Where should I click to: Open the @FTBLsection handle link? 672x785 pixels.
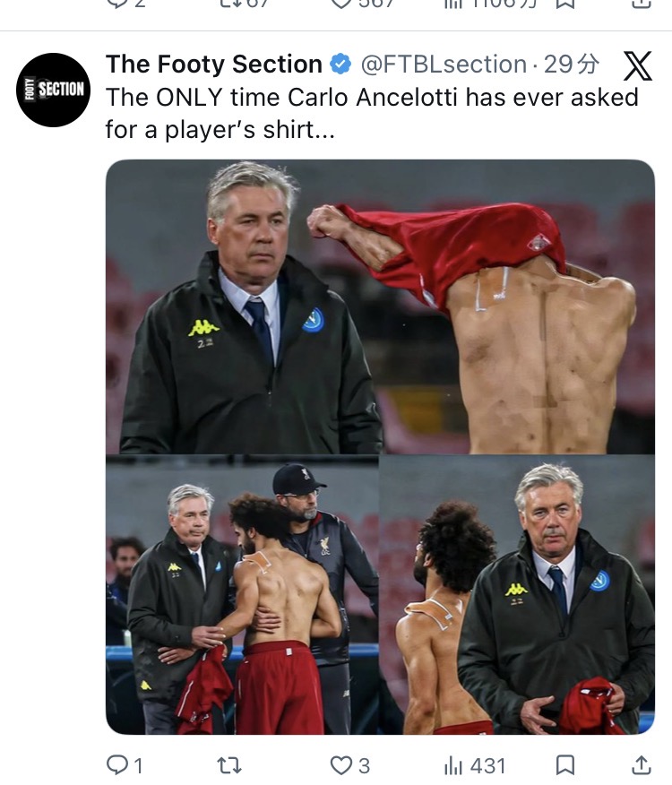pyautogui.click(x=444, y=65)
